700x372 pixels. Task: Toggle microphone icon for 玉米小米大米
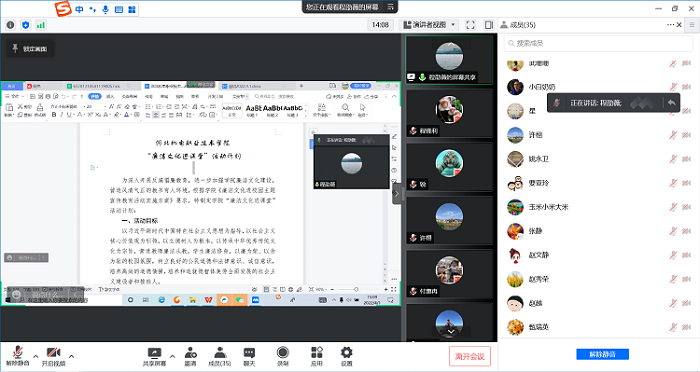point(673,207)
